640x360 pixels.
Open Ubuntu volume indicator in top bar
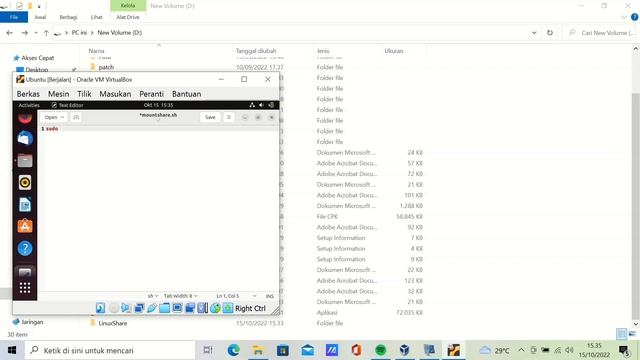261,105
